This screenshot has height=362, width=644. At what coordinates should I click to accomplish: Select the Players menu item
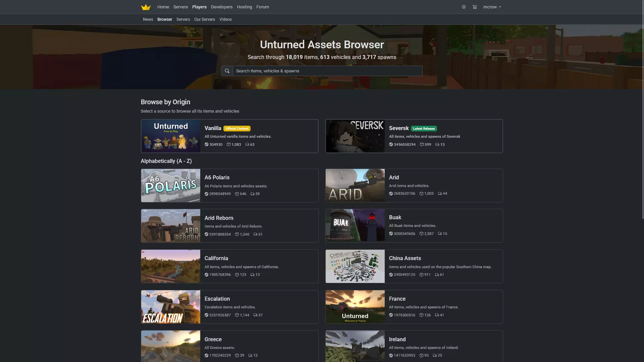(x=199, y=7)
